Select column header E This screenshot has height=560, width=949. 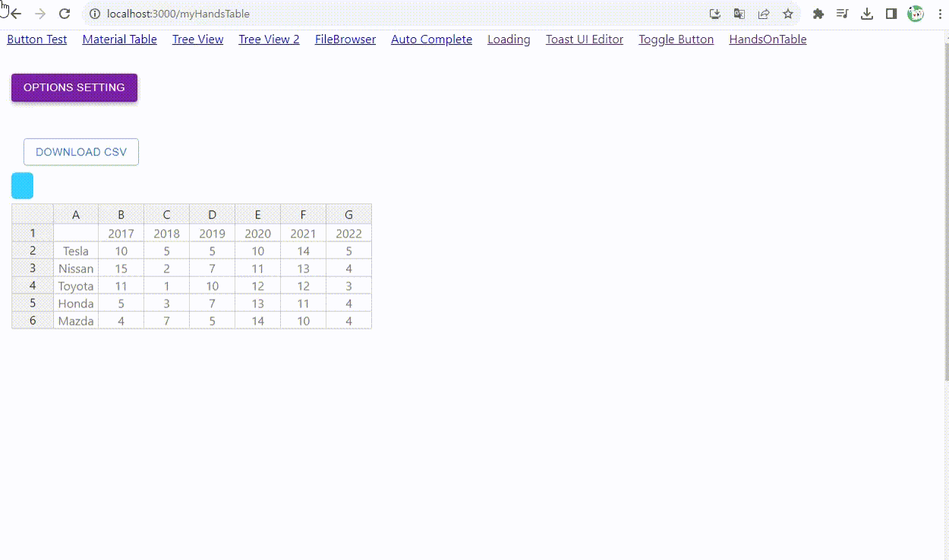[258, 215]
